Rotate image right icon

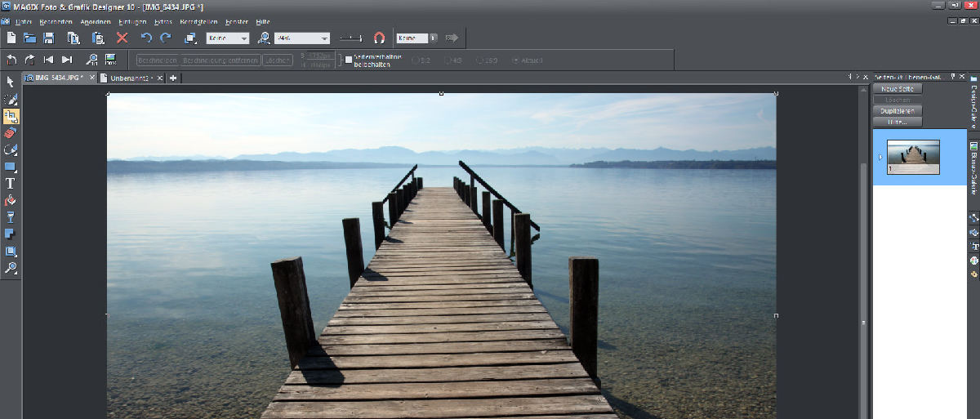pyautogui.click(x=30, y=60)
